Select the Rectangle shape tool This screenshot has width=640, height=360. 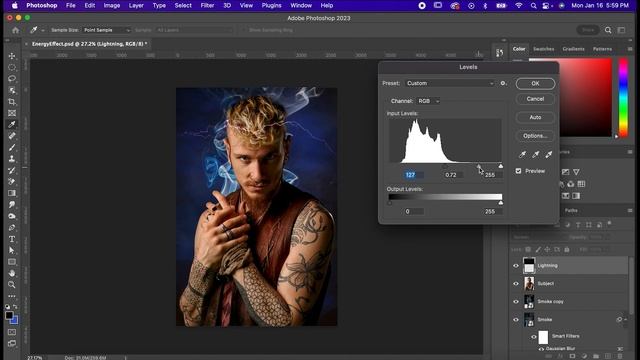(x=12, y=262)
